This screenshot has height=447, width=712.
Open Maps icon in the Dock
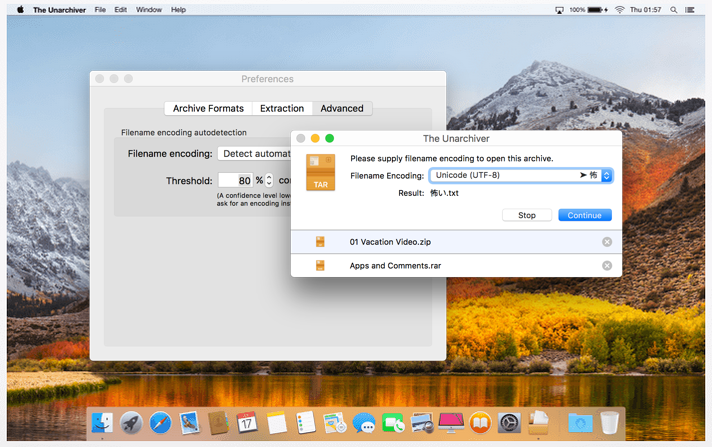(x=335, y=423)
